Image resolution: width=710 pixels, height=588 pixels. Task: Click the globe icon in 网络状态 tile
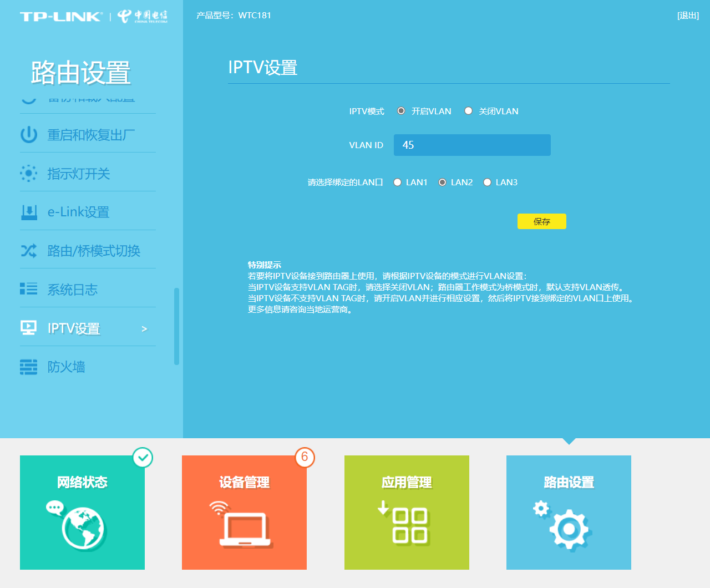[x=83, y=529]
